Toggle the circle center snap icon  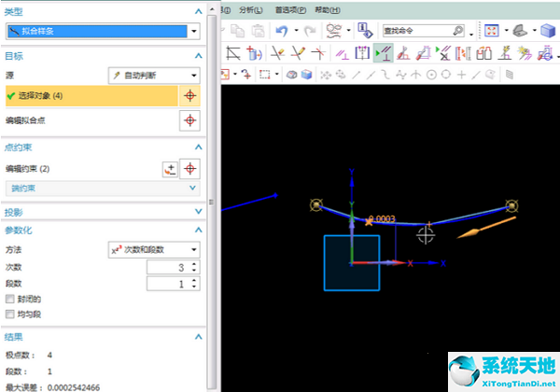(431, 75)
